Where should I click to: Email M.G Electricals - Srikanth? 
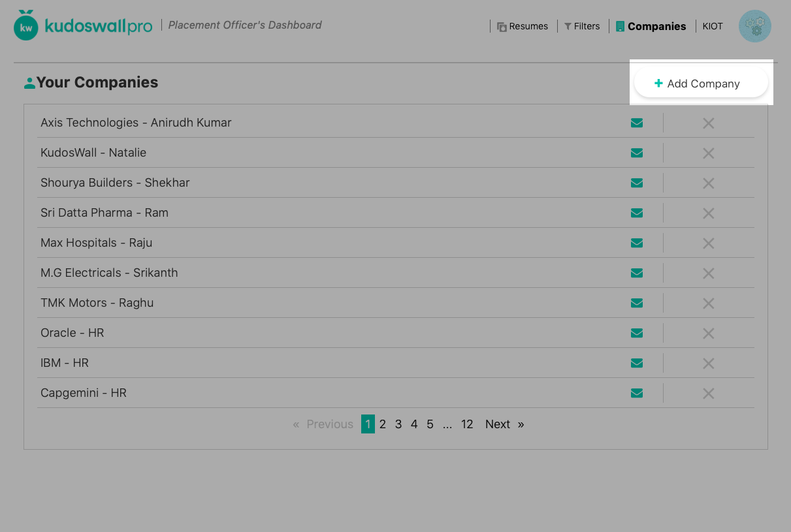pyautogui.click(x=637, y=273)
